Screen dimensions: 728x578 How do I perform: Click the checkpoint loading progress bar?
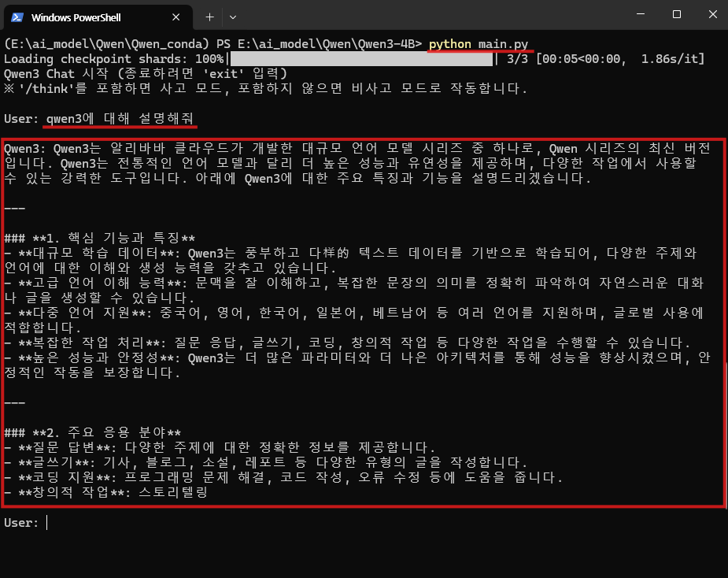(x=362, y=59)
